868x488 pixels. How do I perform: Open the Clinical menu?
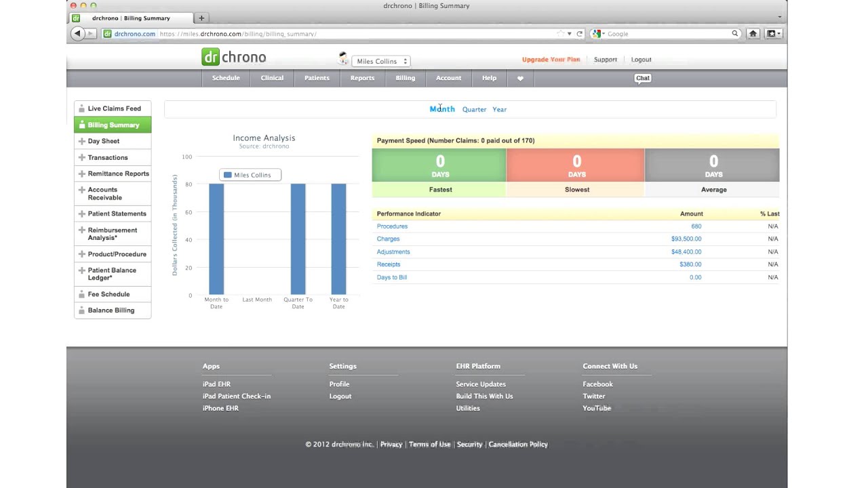[x=272, y=78]
